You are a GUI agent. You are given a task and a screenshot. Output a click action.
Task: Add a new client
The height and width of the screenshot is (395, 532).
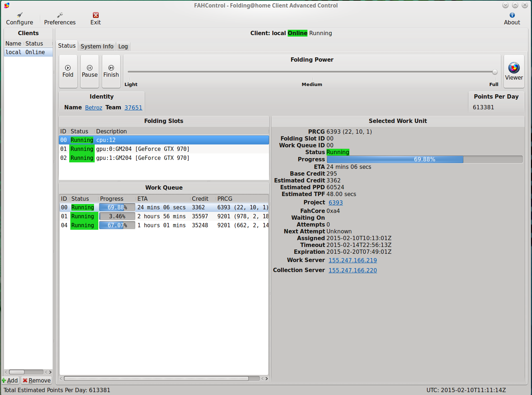pyautogui.click(x=10, y=380)
